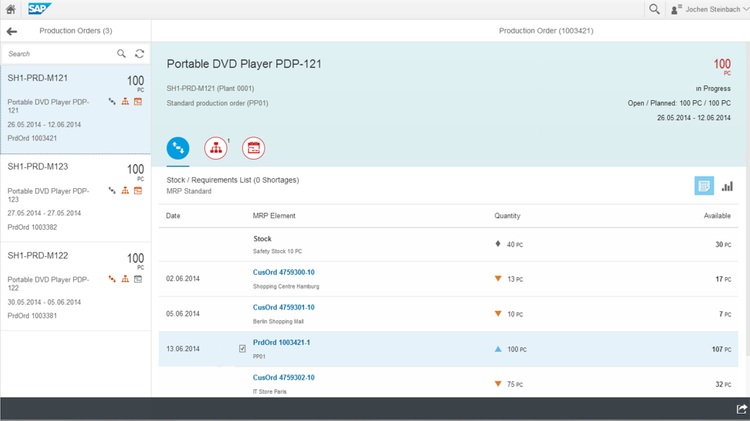The width and height of the screenshot is (750, 421).
Task: Open link CusOrd 4759300-10
Action: point(284,272)
